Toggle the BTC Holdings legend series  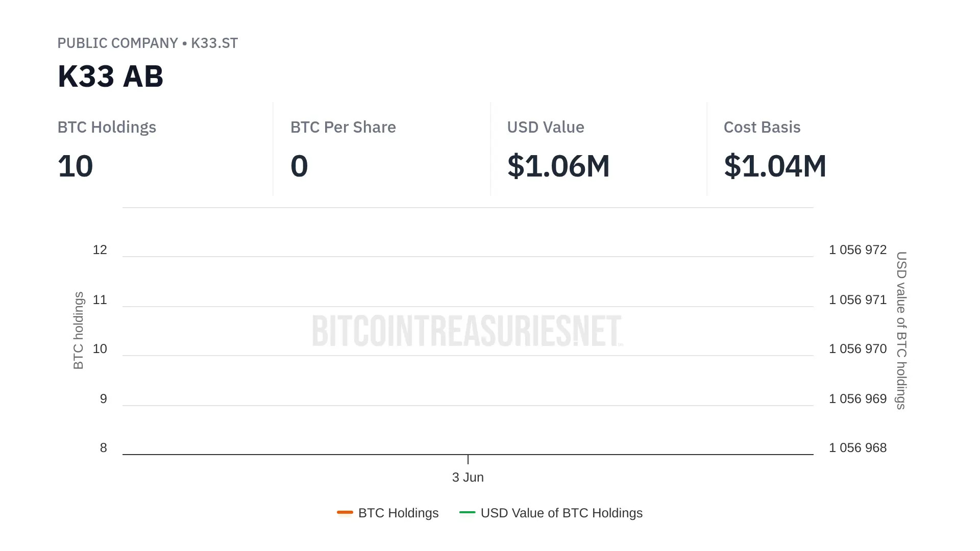tap(388, 513)
